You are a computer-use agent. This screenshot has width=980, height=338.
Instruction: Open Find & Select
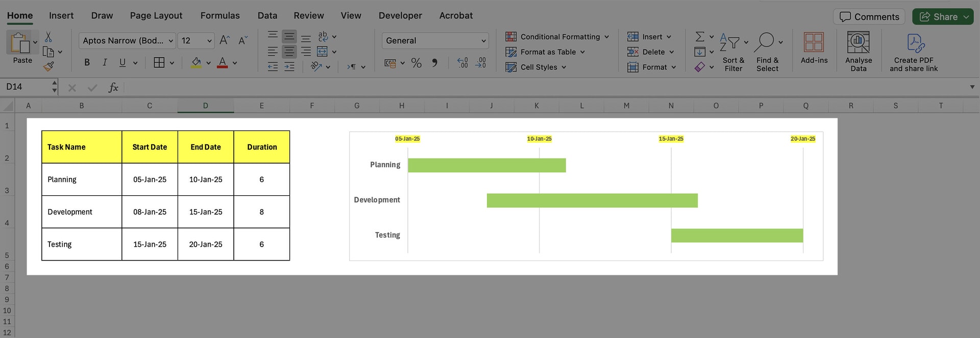tap(767, 52)
